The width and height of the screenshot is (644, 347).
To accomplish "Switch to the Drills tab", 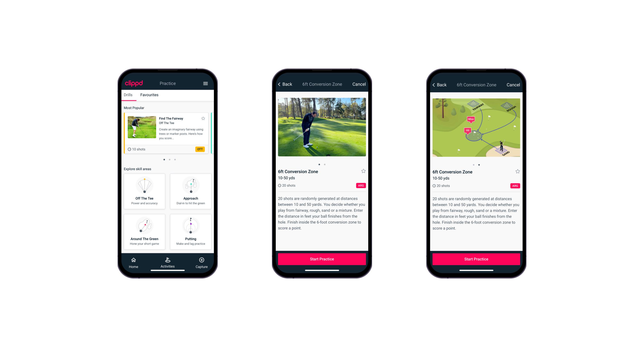I will (x=128, y=94).
